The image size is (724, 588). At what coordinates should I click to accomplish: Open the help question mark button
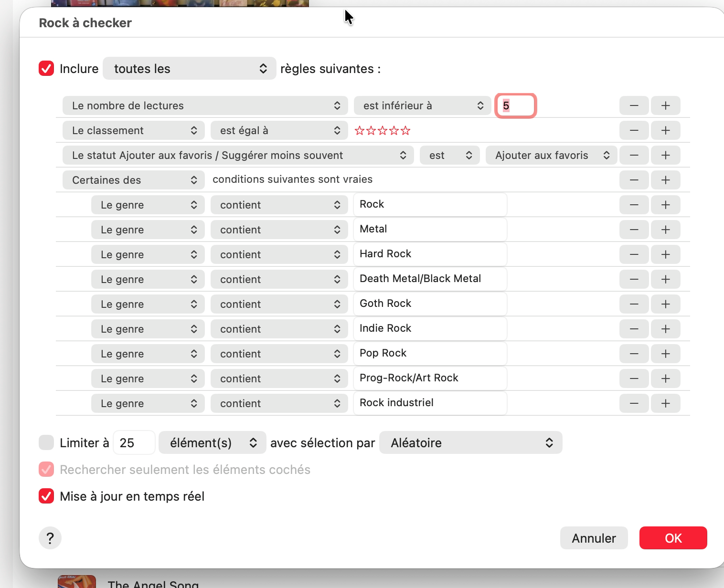[50, 538]
